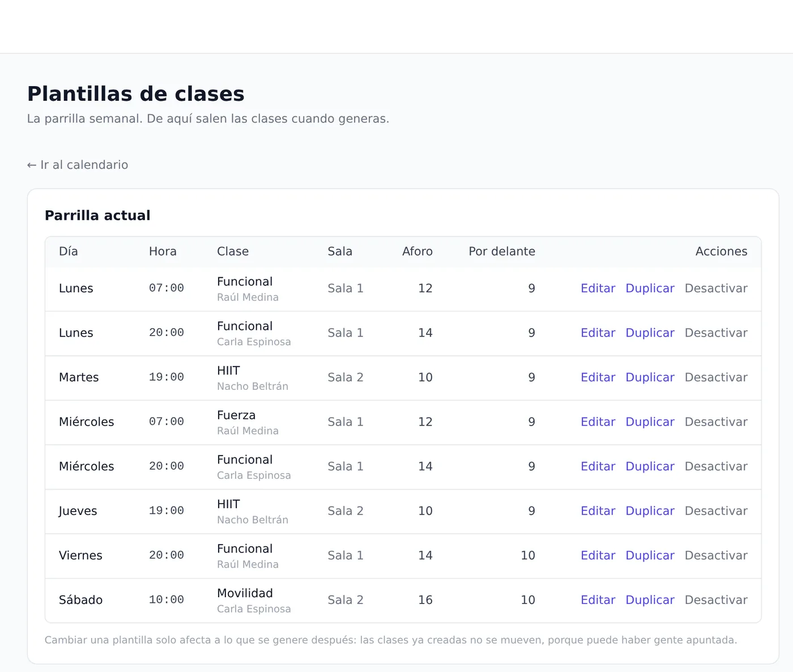Duplicate the Miércoles 20:00 Funcional template
793x672 pixels.
pyautogui.click(x=650, y=466)
